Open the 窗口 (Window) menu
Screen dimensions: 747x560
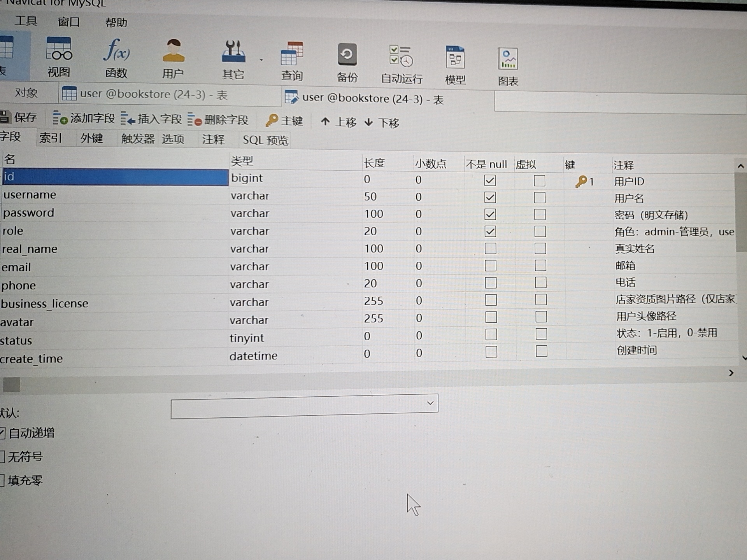point(69,22)
